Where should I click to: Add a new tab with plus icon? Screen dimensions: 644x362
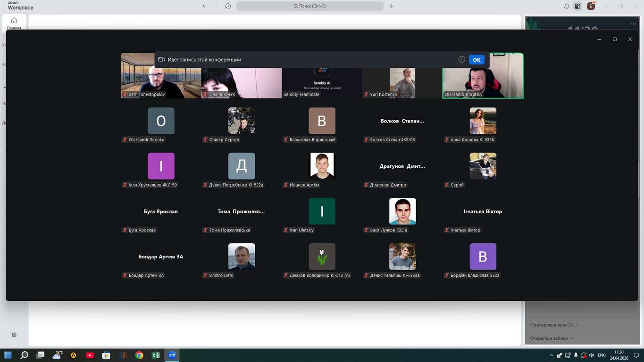(392, 6)
